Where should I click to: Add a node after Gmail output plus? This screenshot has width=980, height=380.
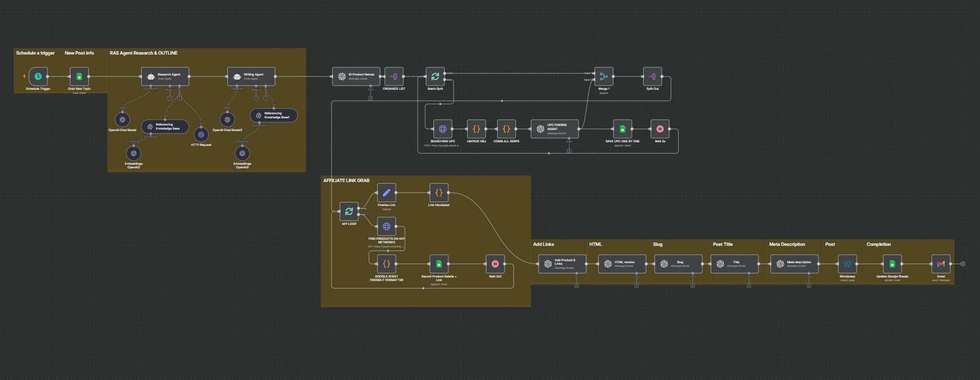point(963,264)
